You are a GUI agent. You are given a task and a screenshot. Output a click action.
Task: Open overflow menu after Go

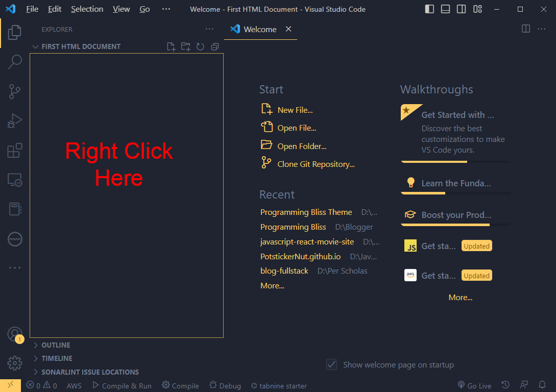166,9
